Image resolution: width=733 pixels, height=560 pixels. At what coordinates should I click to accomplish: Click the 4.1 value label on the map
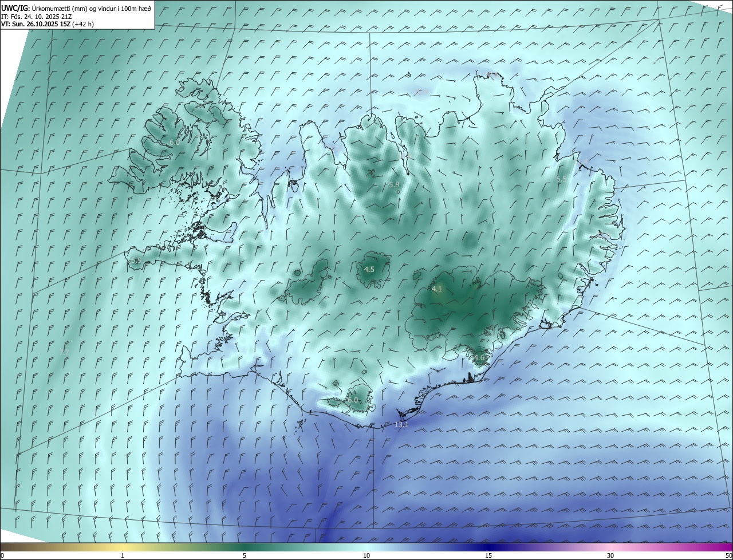[437, 289]
